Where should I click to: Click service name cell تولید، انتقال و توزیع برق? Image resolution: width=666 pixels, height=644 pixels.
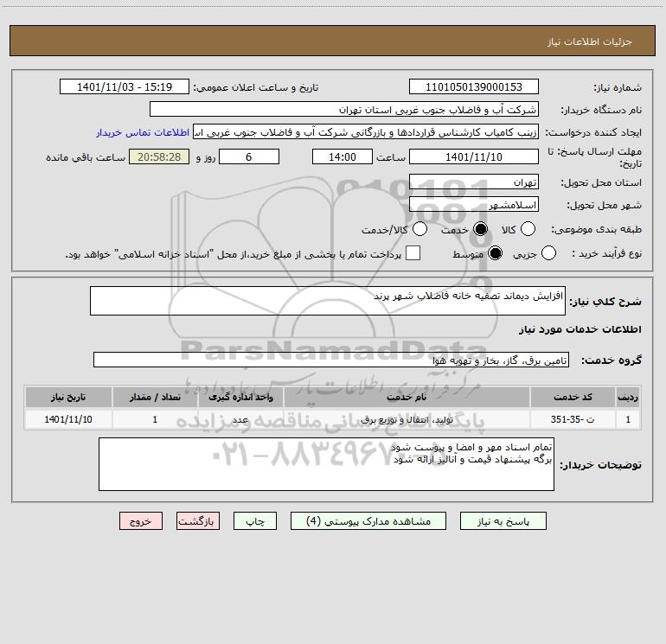(407, 419)
